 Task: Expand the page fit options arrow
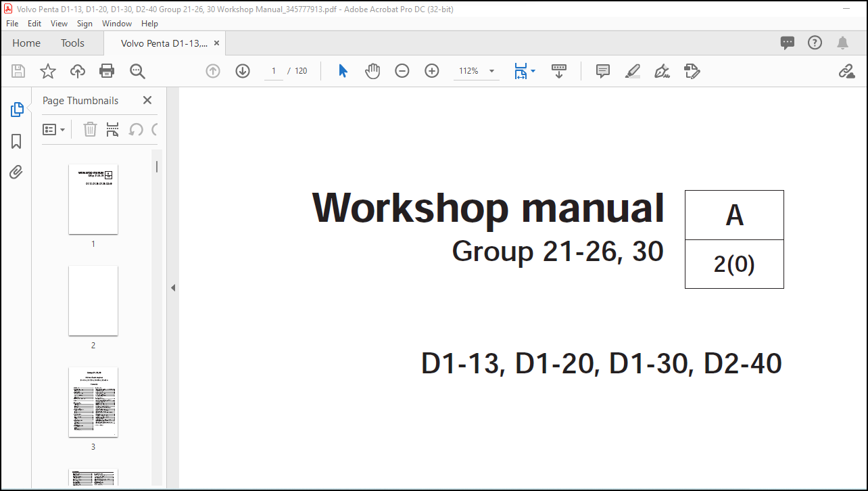[x=533, y=71]
